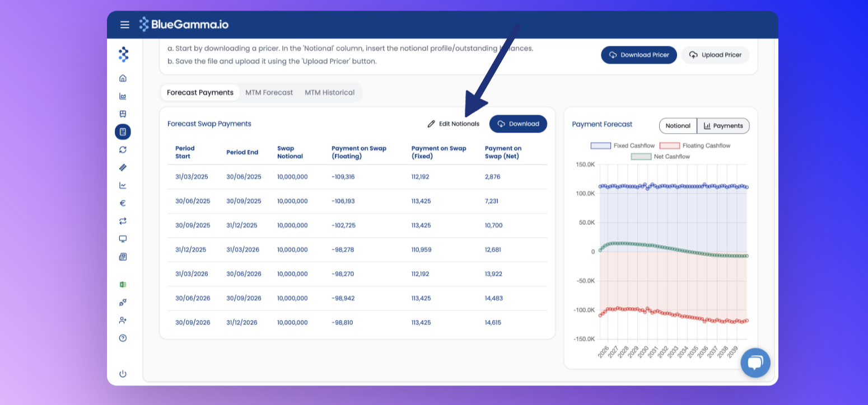Open the euro currency sidebar icon
868x405 pixels.
click(123, 203)
